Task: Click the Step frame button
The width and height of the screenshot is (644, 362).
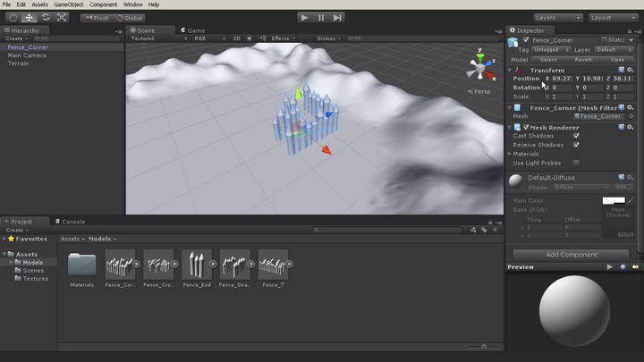Action: [x=337, y=17]
